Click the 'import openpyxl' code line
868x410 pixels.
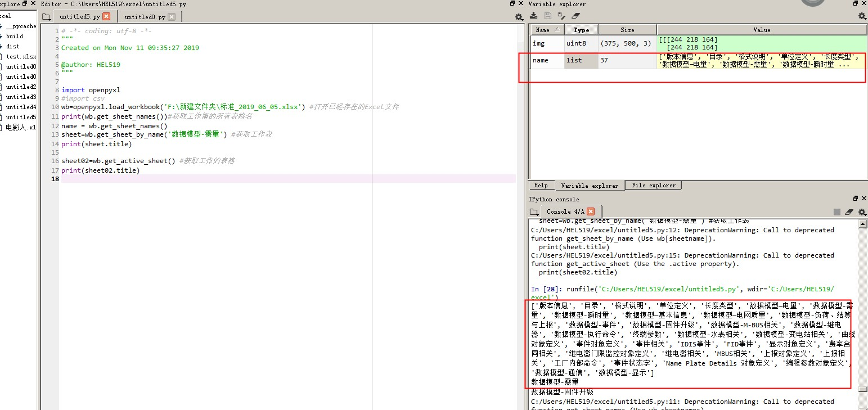click(91, 90)
